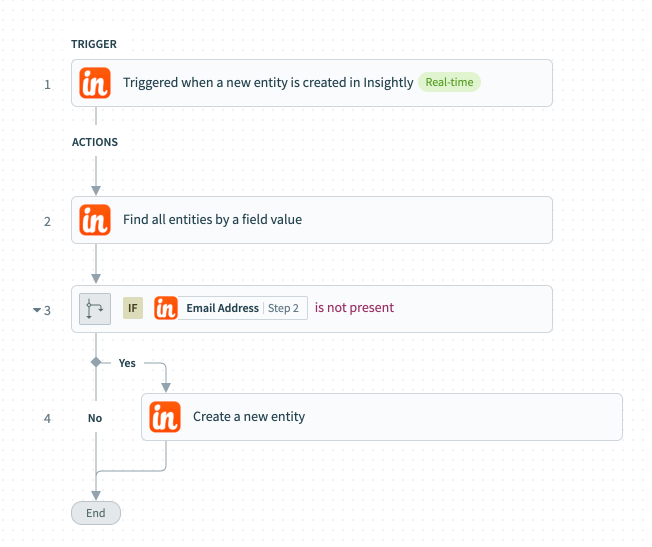Click the Yes branch label
Screen dimensions: 652x547
127,363
